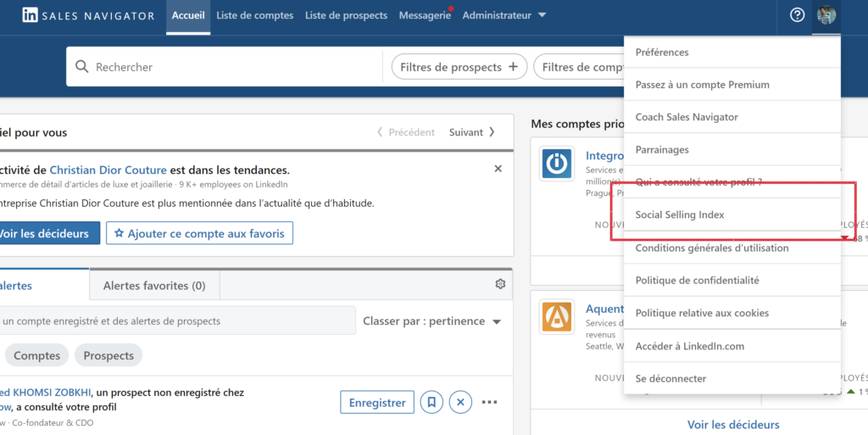Click Ajouter ce compte aux favoris button
This screenshot has width=868, height=435.
pos(199,233)
